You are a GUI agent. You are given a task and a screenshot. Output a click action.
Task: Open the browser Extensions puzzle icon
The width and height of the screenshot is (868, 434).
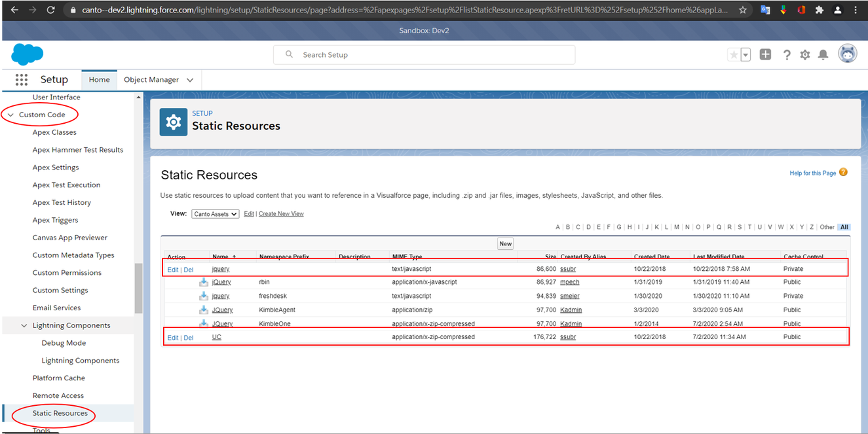(819, 10)
